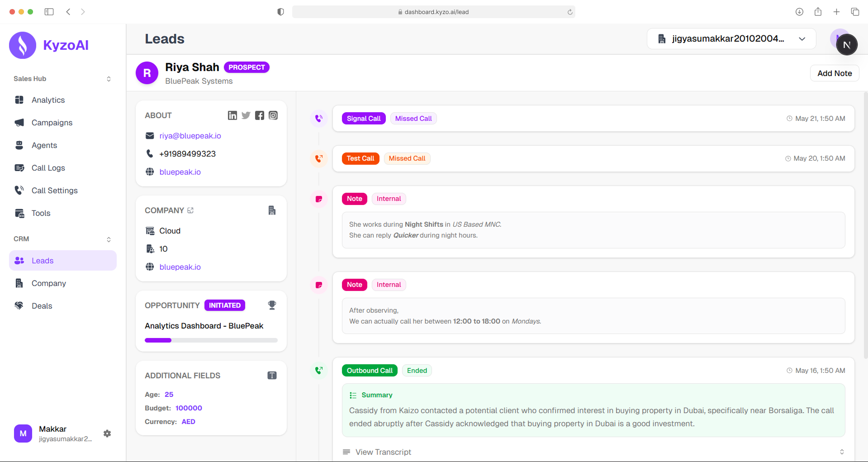868x462 pixels.
Task: Collapse the CRM section
Action: coord(109,239)
